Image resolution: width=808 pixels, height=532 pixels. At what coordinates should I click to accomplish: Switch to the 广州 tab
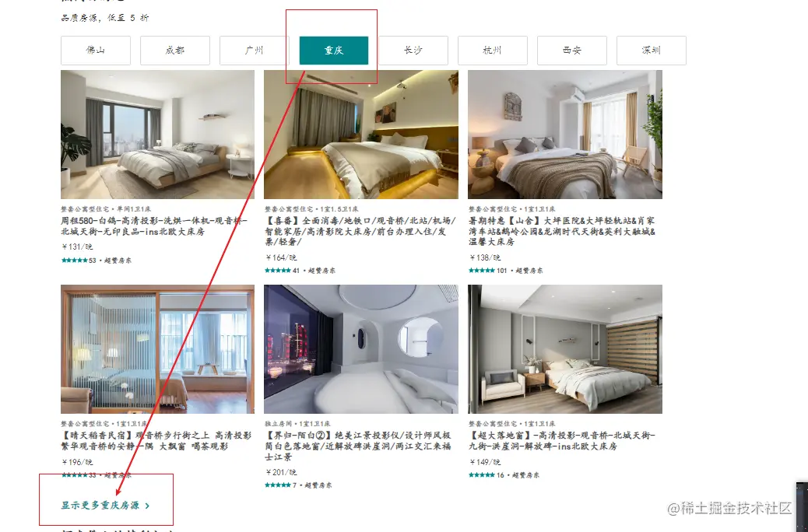click(254, 51)
